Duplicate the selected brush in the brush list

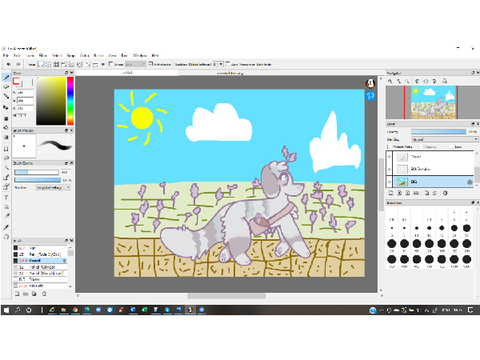34,294
